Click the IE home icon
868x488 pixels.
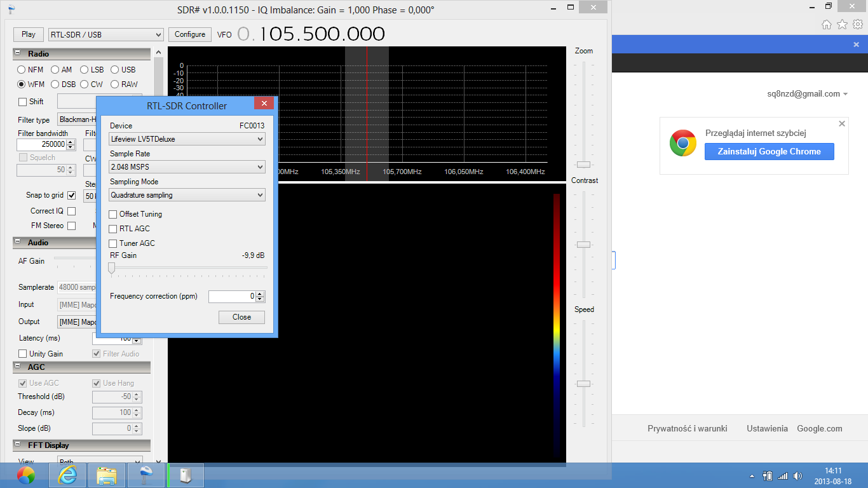826,25
